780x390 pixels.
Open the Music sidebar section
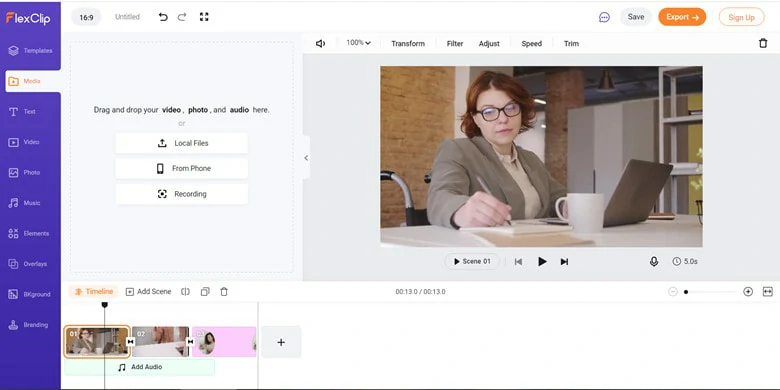tap(24, 203)
